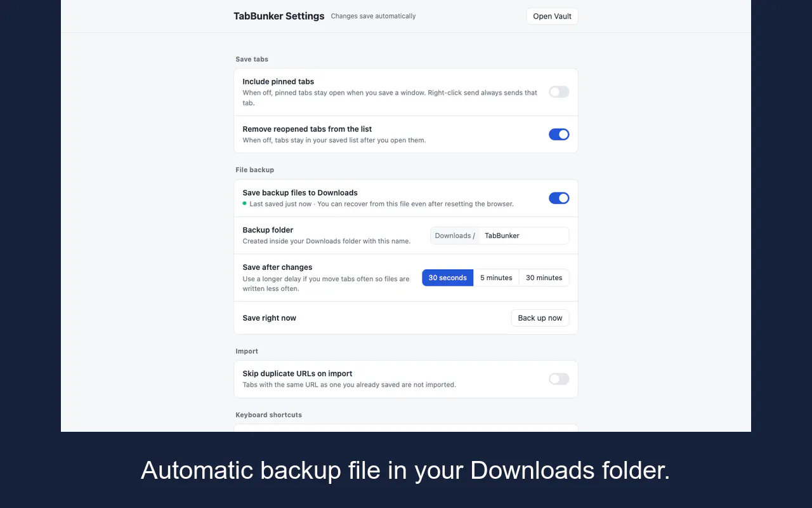The width and height of the screenshot is (812, 508).
Task: Select the 30 seconds save delay
Action: tap(448, 277)
